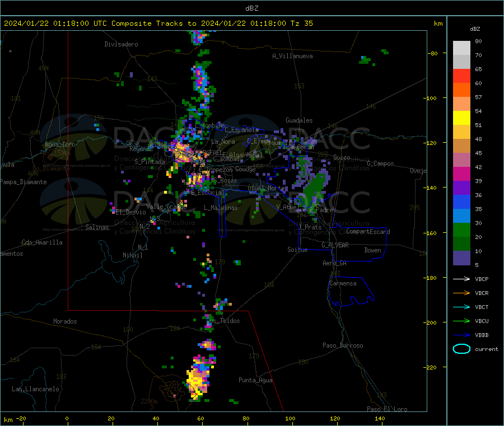Click the dBZ title at top
Viewport: 504px width, 426px height.
251,8
